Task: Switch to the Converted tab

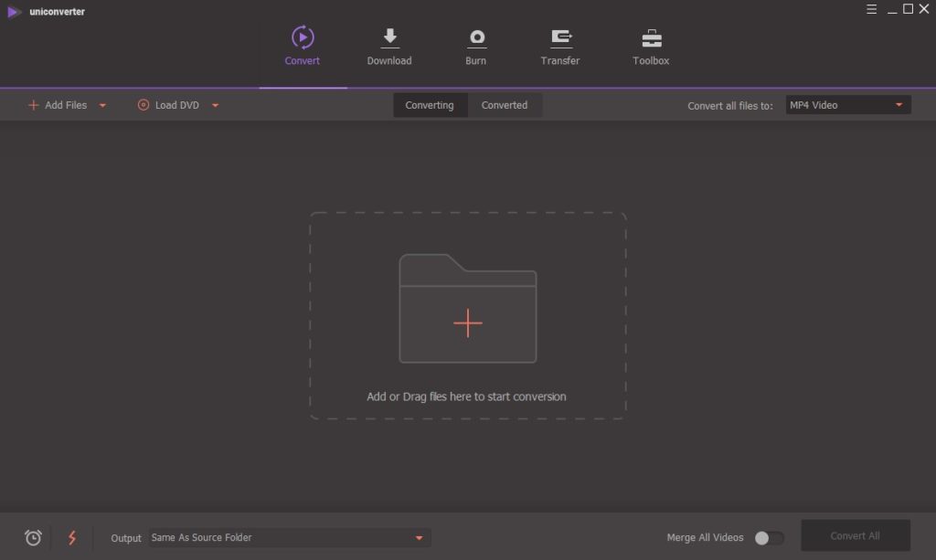Action: [505, 105]
